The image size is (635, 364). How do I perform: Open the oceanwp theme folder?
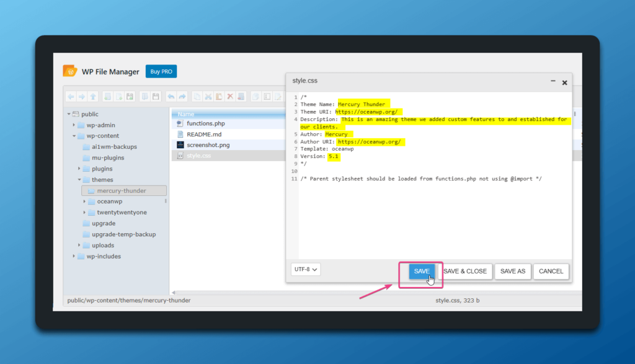pos(109,202)
